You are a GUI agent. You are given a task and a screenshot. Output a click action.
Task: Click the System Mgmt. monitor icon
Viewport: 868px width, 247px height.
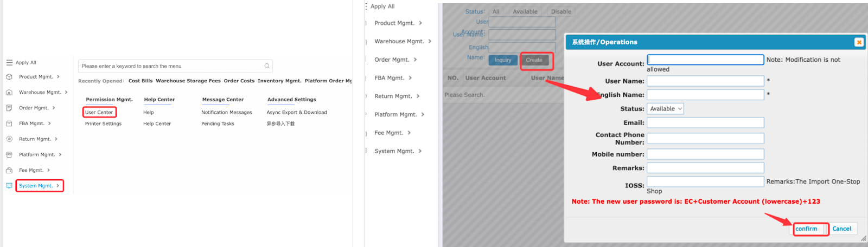pos(9,186)
